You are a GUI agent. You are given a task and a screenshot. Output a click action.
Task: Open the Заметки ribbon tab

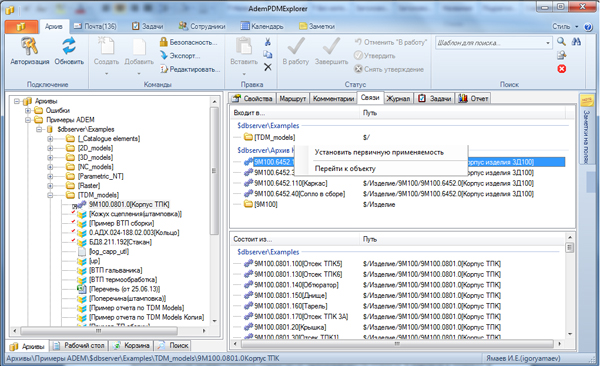[x=317, y=26]
